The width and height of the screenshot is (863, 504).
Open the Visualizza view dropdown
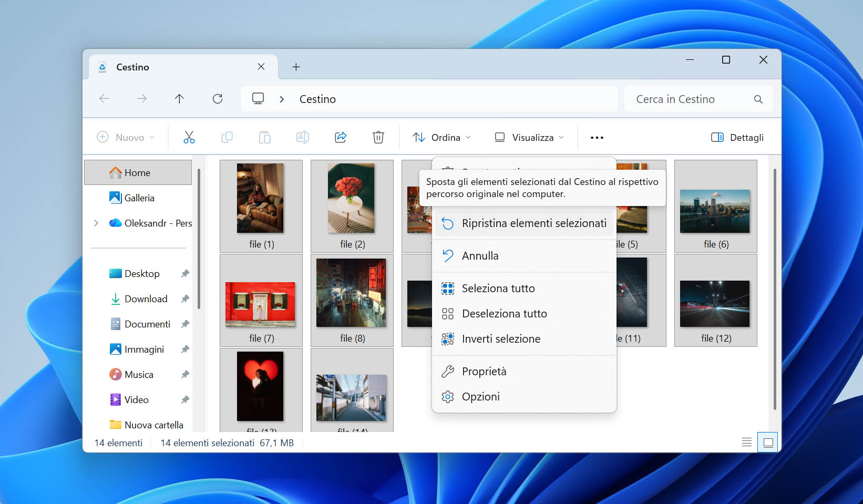point(529,137)
